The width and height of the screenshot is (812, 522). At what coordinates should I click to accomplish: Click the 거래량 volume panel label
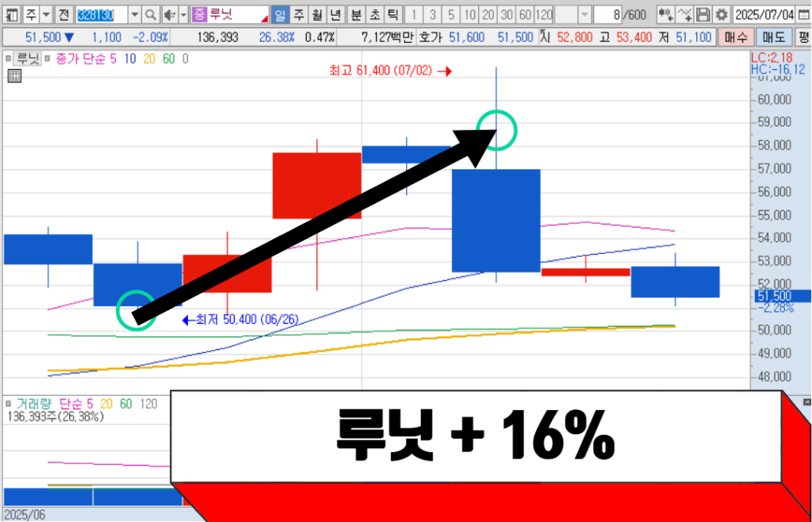[x=35, y=403]
